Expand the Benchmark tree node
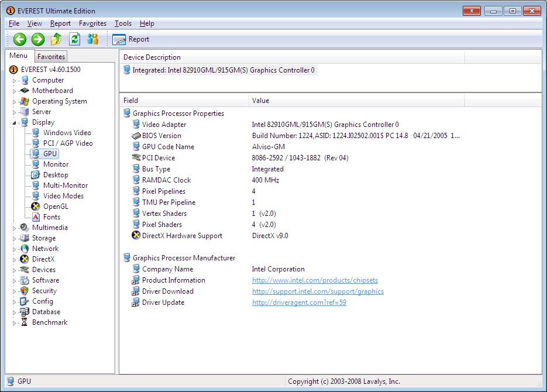 [x=14, y=323]
